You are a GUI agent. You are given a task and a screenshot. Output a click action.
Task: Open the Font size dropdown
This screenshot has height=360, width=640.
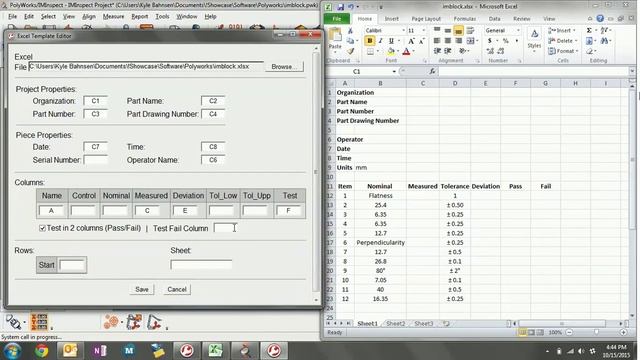coord(424,31)
